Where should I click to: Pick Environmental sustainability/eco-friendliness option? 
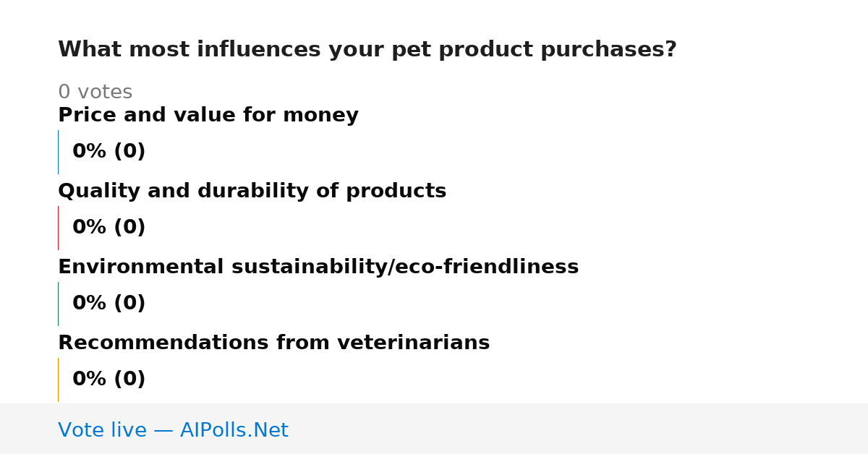pos(318,267)
